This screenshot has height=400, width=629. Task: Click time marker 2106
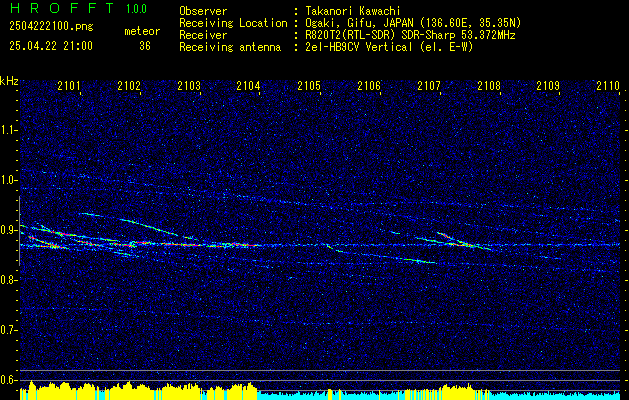click(369, 85)
